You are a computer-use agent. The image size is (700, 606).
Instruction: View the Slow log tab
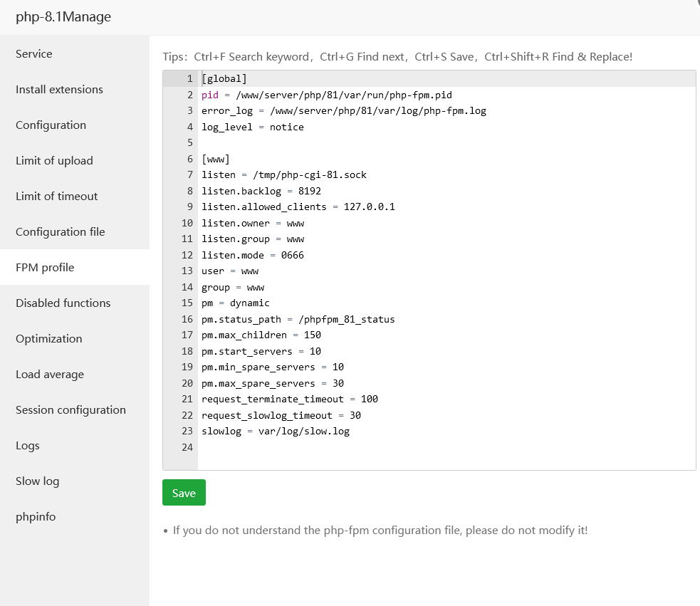click(38, 481)
